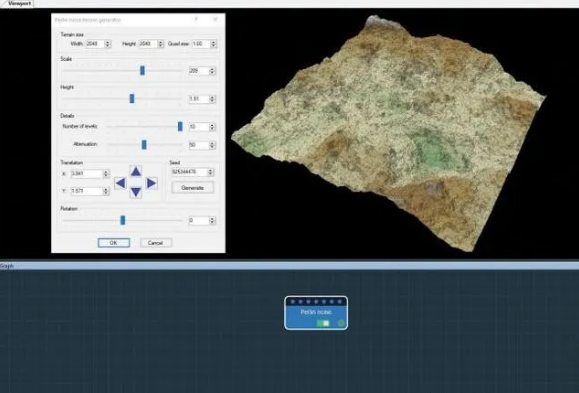
Task: Click the terrain Height size input field
Action: [x=148, y=44]
